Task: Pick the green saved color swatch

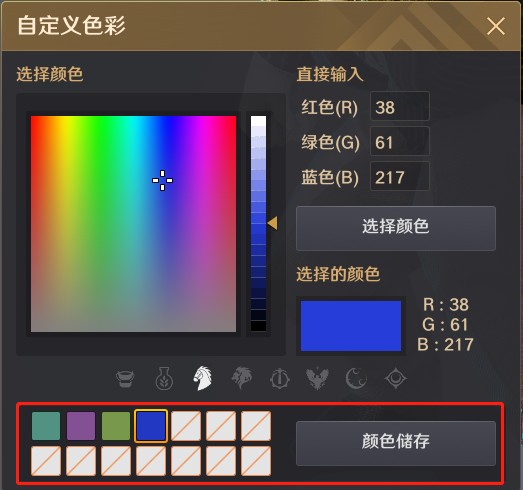Action: [116, 426]
